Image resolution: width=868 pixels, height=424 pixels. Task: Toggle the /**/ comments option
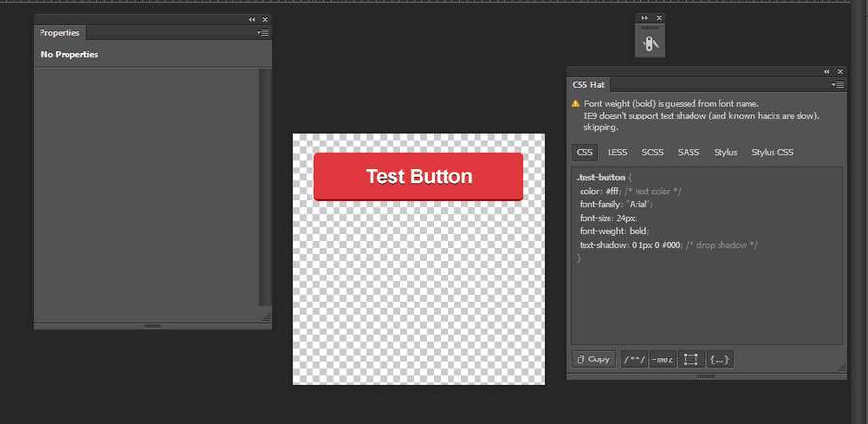tap(635, 359)
